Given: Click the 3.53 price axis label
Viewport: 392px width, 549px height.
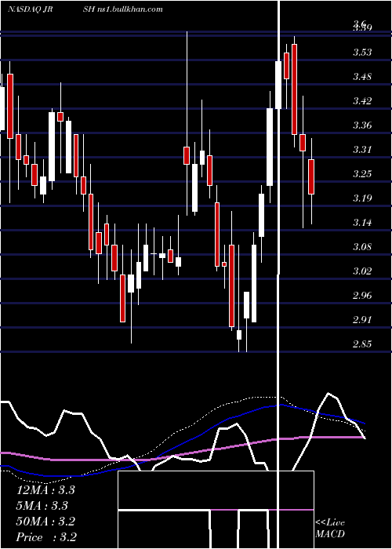Looking at the screenshot, I should coord(362,53).
